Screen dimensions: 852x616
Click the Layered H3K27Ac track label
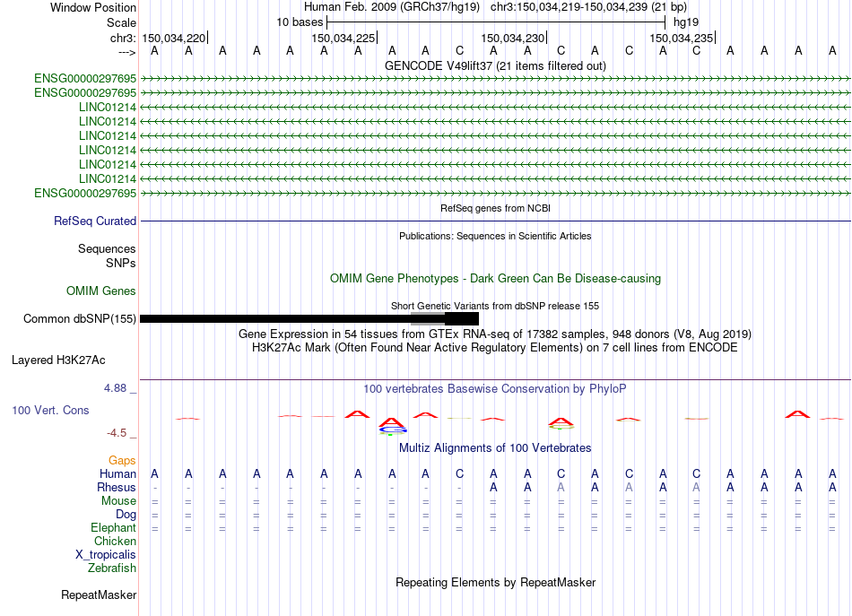click(x=58, y=360)
